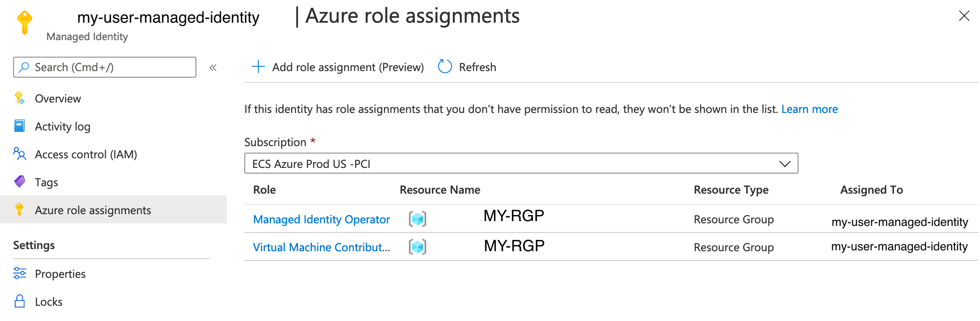Click the Subscription dropdown chevron arrow

(x=785, y=164)
